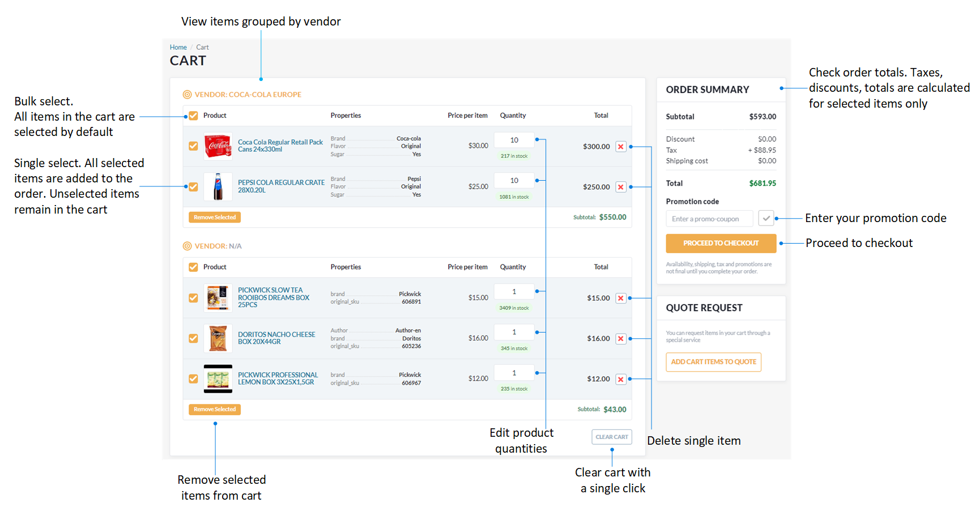Edit the Pickwick Lemon quantity field
Screen dimensions: 980x511
click(x=514, y=373)
